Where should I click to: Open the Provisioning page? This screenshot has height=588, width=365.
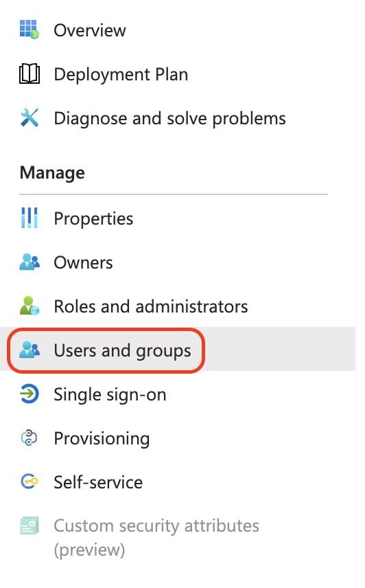pyautogui.click(x=102, y=439)
